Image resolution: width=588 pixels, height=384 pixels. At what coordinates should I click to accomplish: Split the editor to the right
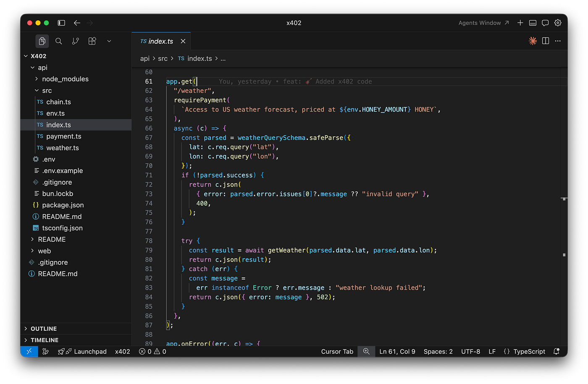[x=546, y=41]
